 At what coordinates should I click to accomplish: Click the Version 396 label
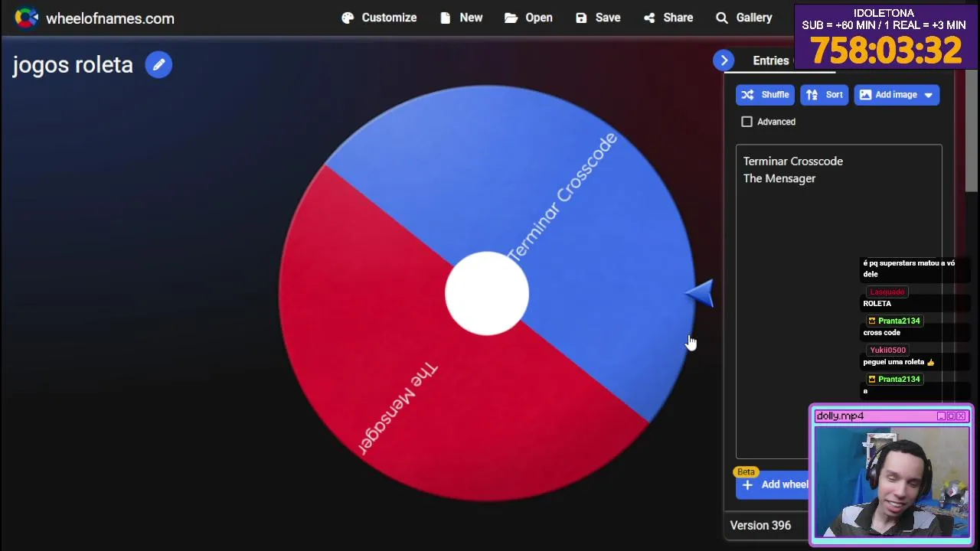pyautogui.click(x=760, y=526)
